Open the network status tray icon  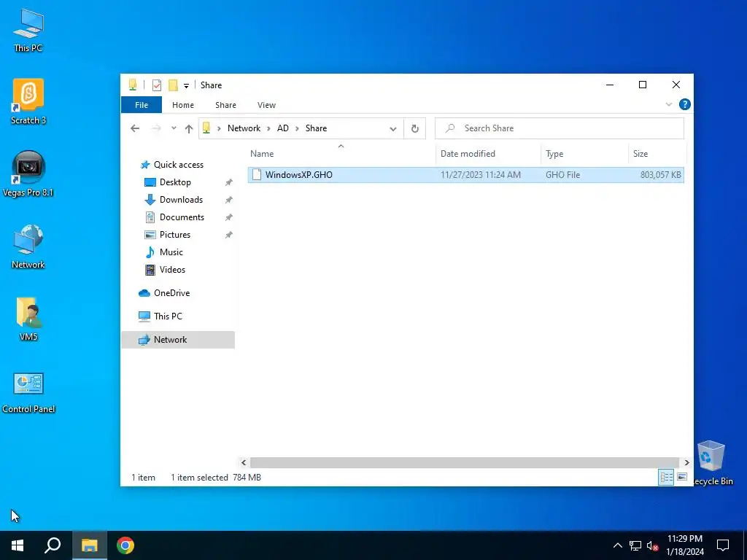pyautogui.click(x=635, y=545)
